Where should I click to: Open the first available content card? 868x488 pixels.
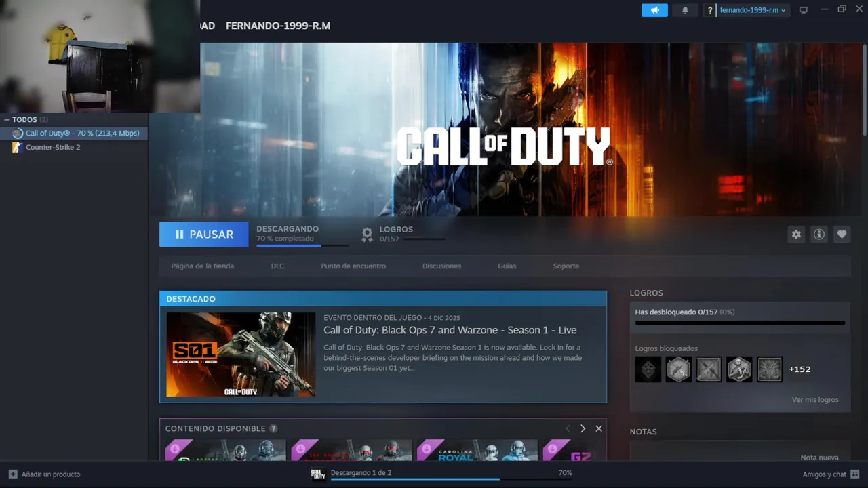click(225, 451)
